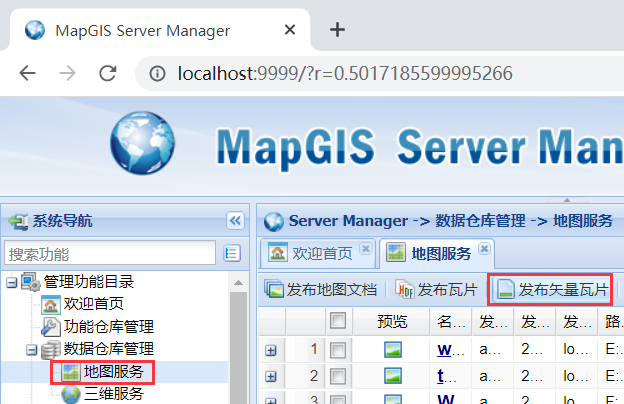Image resolution: width=624 pixels, height=404 pixels.
Task: Open preview image for row 2
Action: click(393, 376)
